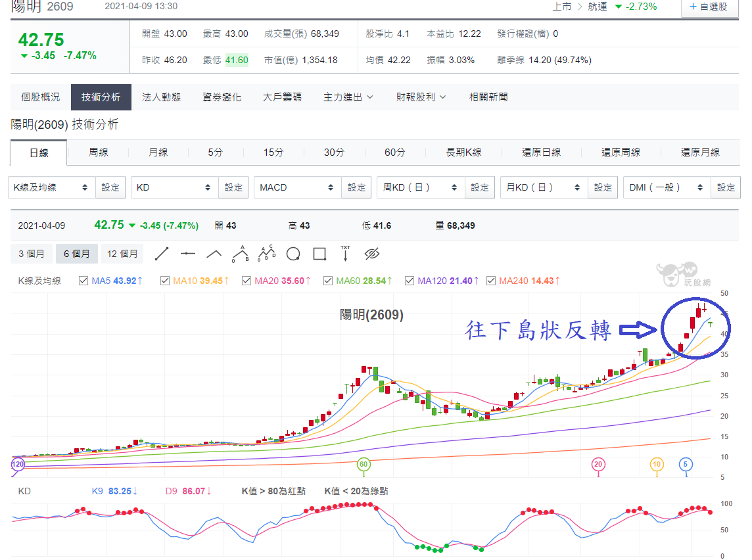Expand the 財報股利 menu

point(421,97)
